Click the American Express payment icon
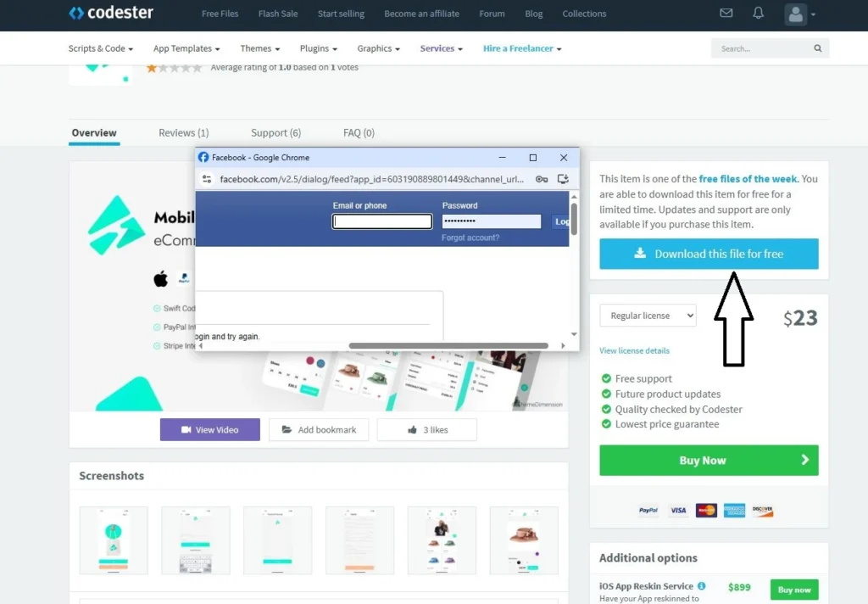 pos(735,511)
